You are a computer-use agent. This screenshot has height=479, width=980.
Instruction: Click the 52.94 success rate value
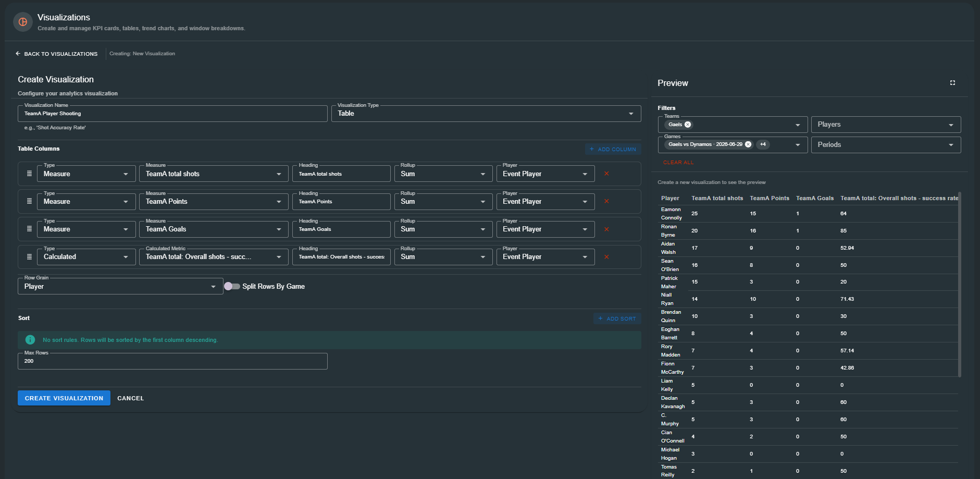(847, 248)
